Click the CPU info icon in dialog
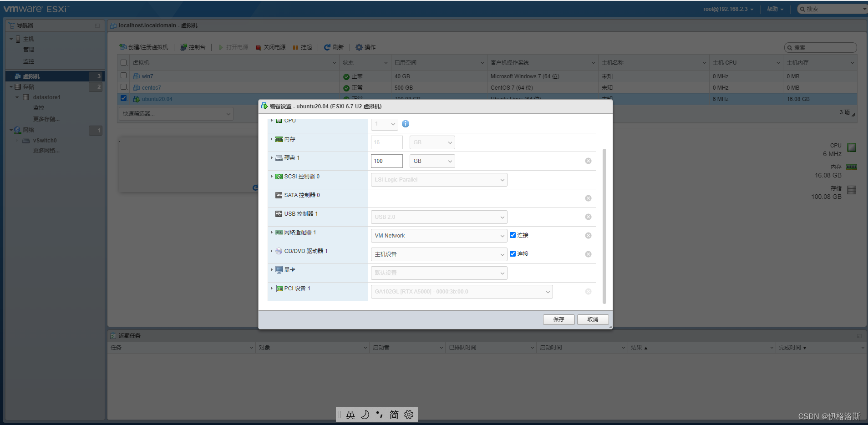The height and width of the screenshot is (425, 868). click(x=406, y=124)
